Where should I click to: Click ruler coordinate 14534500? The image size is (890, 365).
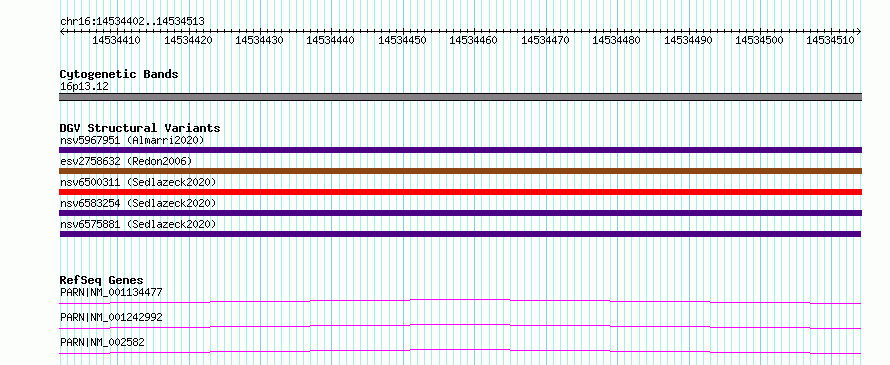pyautogui.click(x=759, y=40)
